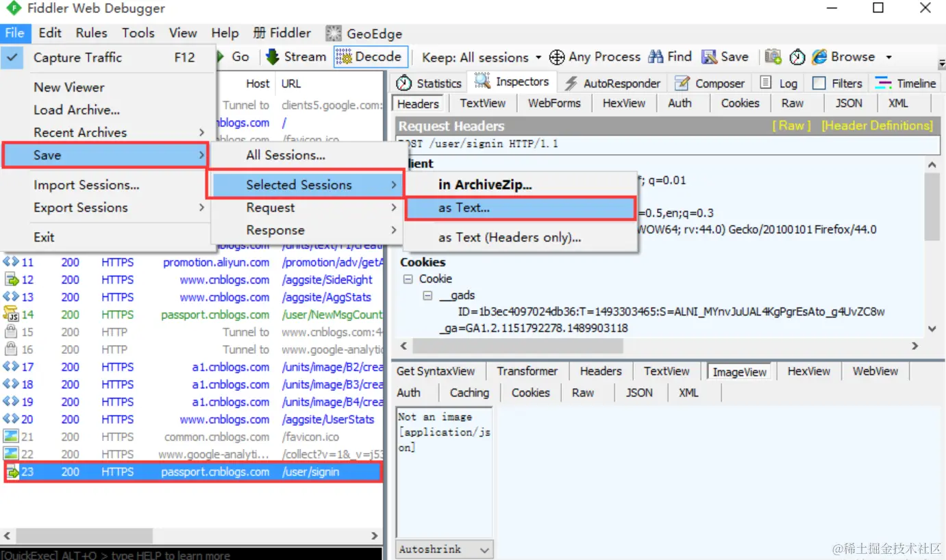Select the as Text... menu entry

[520, 208]
